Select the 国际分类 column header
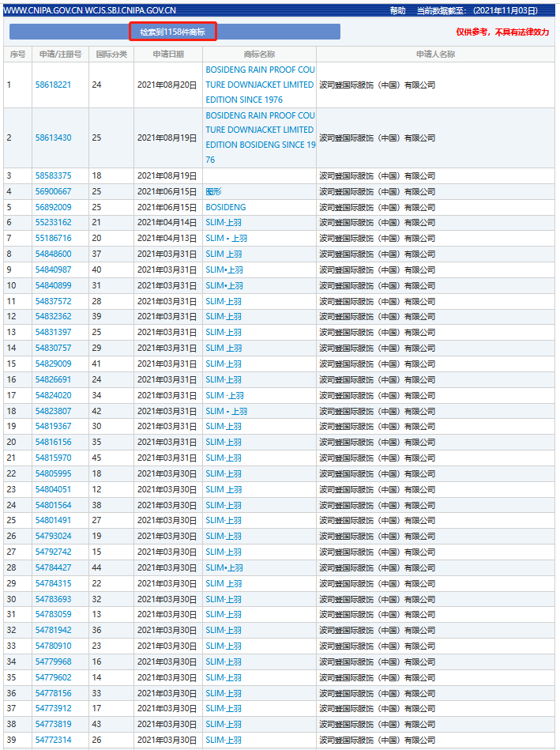This screenshot has height=750, width=560. 111,54
